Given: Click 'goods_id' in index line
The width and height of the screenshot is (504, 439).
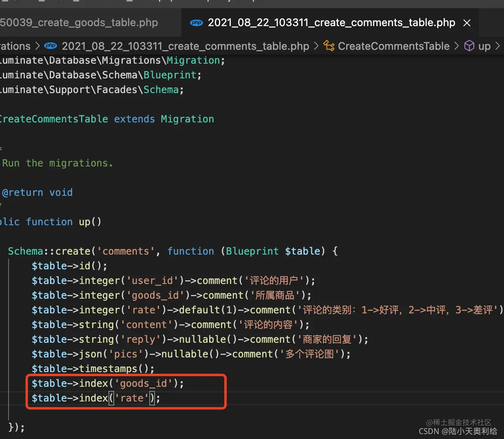Looking at the screenshot, I should (144, 384).
